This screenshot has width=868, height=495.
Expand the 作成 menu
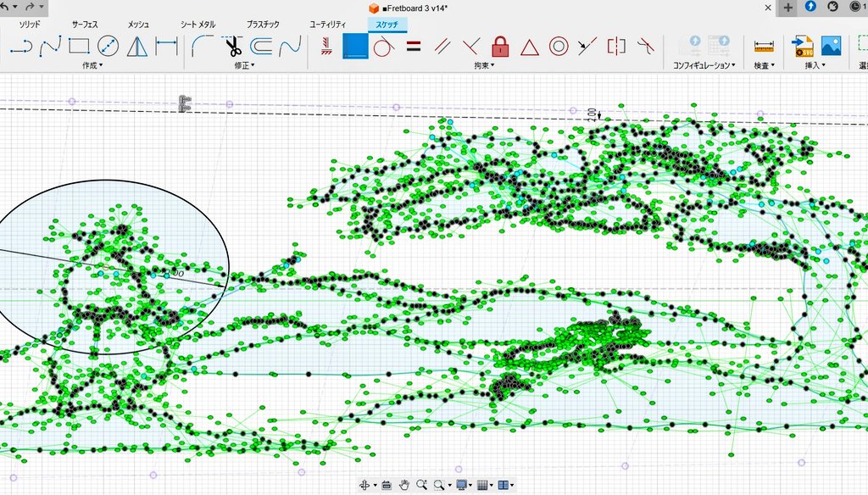92,65
